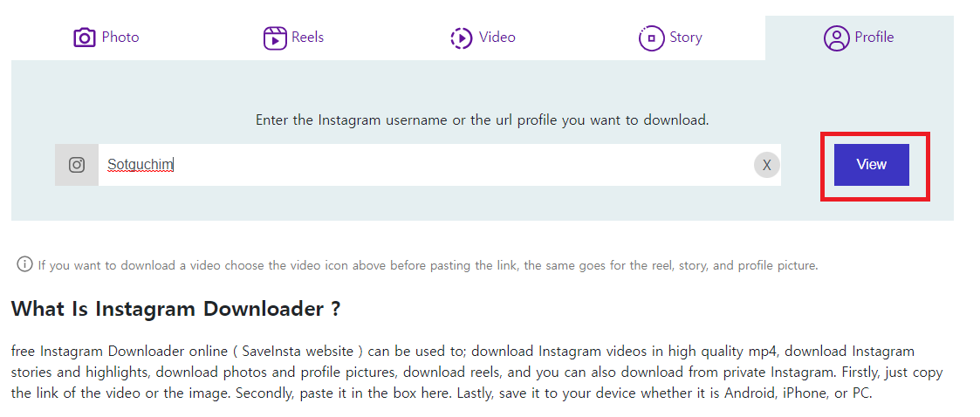Click the hint text about choosing video icon

tap(428, 265)
